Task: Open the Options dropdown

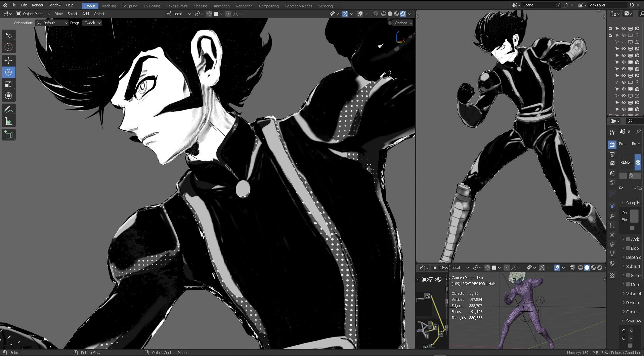Action: coord(403,23)
